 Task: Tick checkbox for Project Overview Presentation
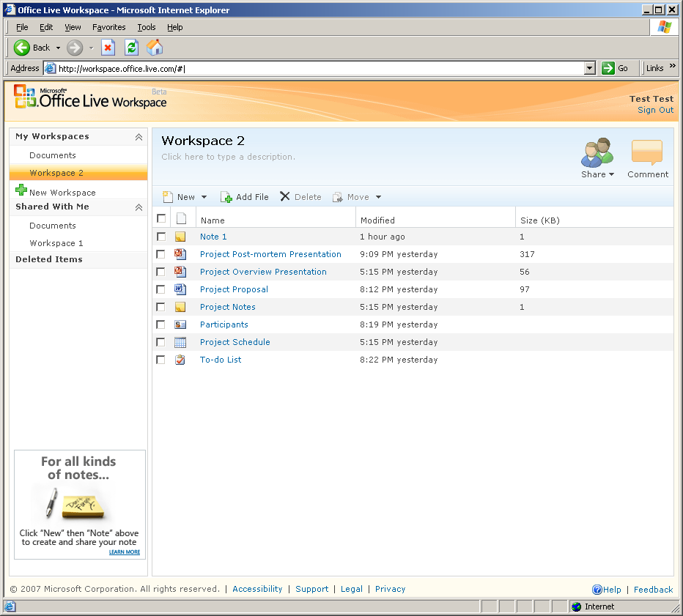(160, 272)
